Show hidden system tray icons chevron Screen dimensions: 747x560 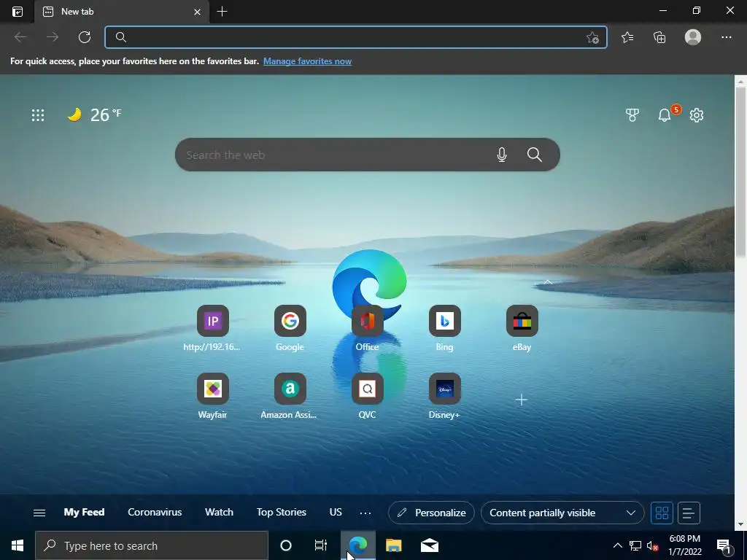pyautogui.click(x=617, y=545)
